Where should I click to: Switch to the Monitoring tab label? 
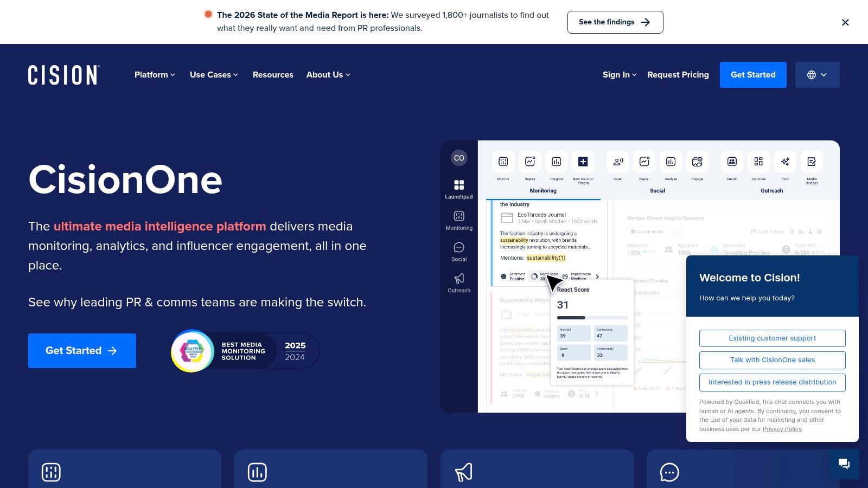[543, 191]
